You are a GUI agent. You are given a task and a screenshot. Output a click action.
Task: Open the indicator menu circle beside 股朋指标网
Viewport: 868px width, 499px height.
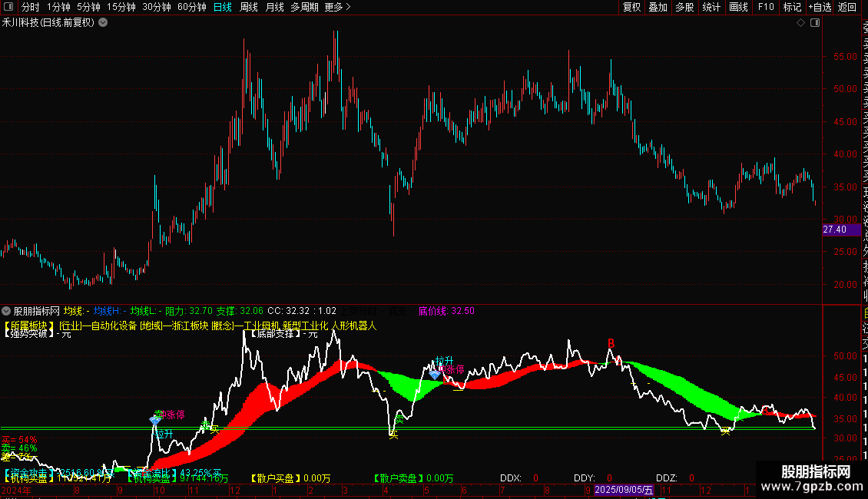[x=6, y=311]
